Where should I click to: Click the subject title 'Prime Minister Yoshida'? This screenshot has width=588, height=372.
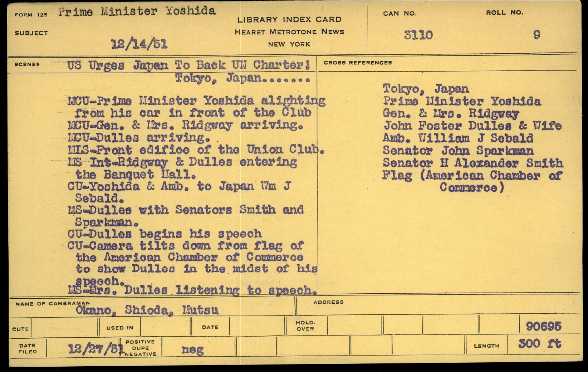(x=137, y=11)
